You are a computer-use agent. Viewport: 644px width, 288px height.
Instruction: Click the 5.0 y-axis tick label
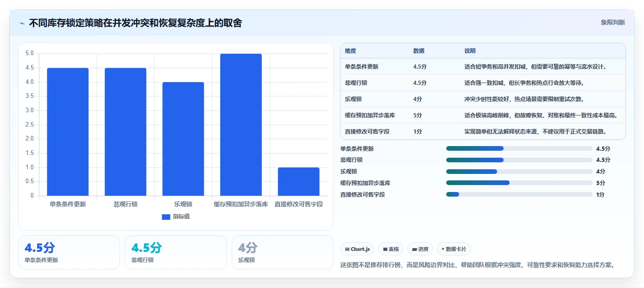pos(30,54)
